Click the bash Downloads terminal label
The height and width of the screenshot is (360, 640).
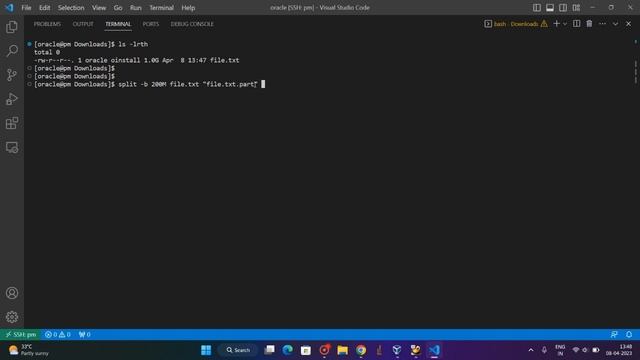tap(516, 24)
